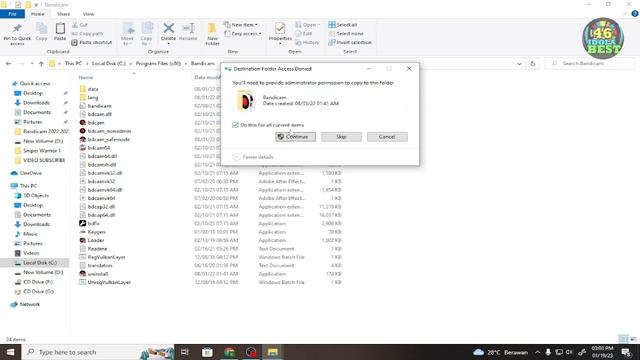Open File Explorer on taskbar
The width and height of the screenshot is (640, 360).
pyautogui.click(x=273, y=352)
